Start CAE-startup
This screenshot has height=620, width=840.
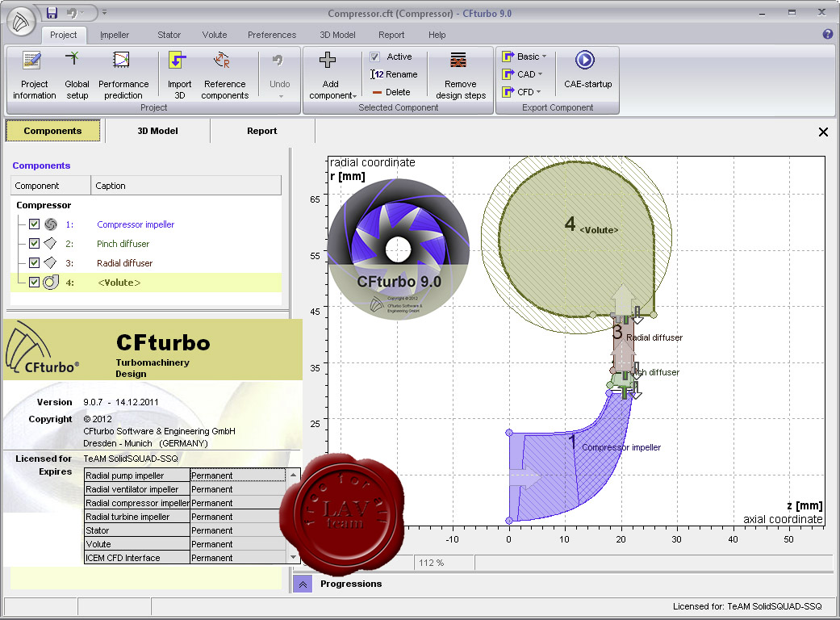pos(587,69)
